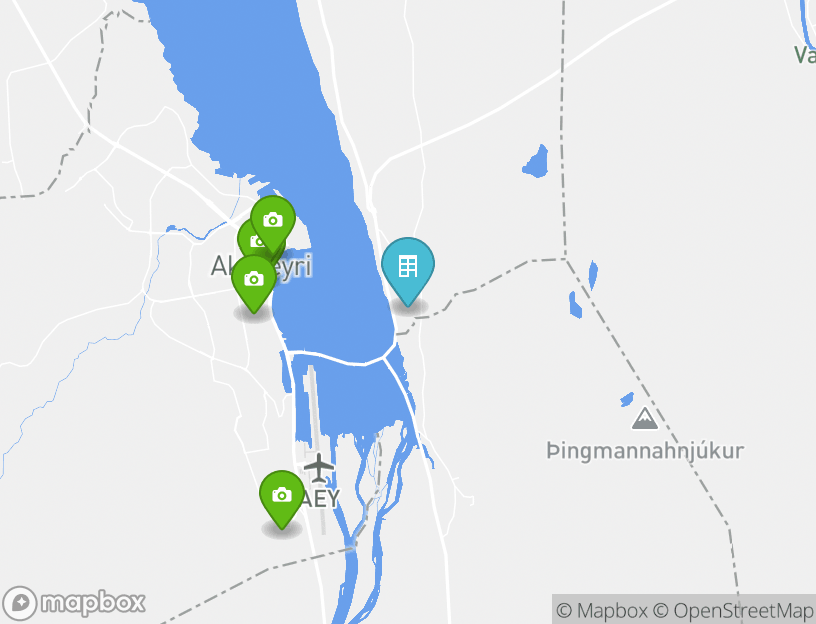
Task: Click the blue building marker on the east shore
Action: click(407, 269)
